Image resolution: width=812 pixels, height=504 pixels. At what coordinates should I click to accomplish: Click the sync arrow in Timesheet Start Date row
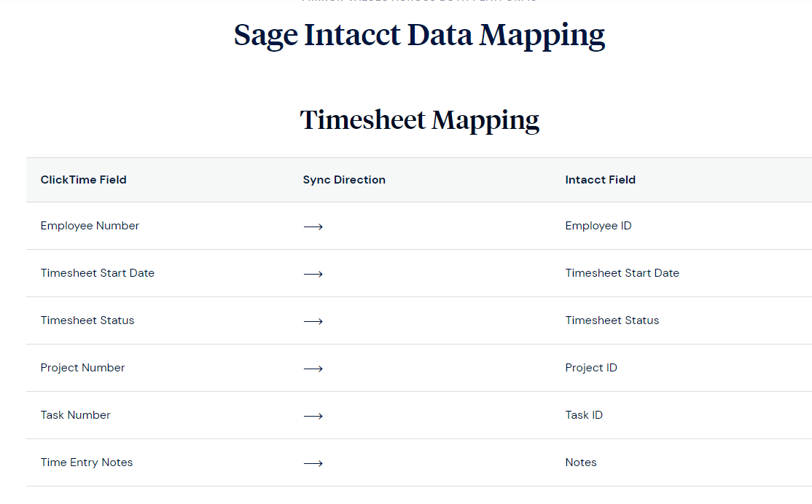313,274
